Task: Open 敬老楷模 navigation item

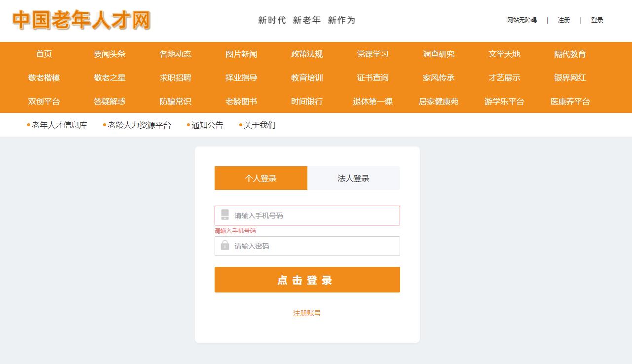Action: (x=44, y=77)
